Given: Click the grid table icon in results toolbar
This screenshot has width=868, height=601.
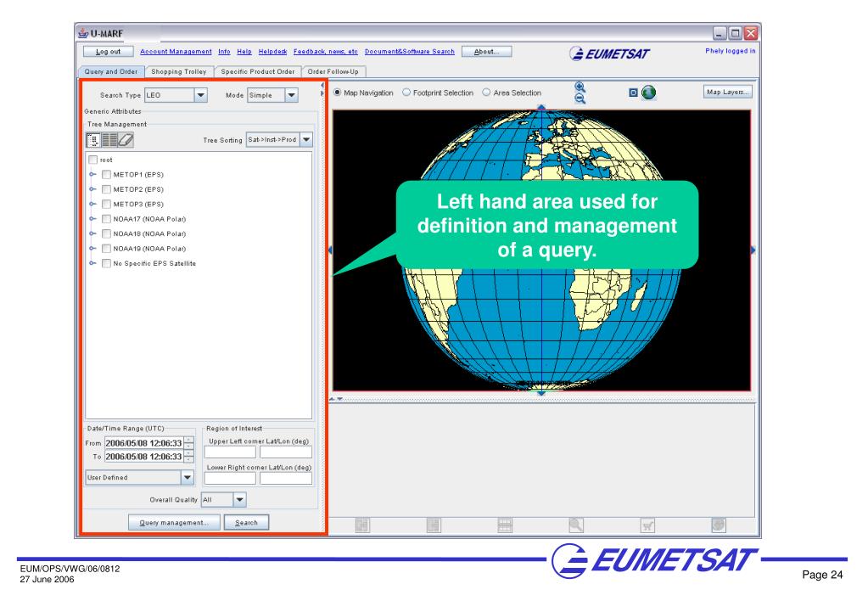Looking at the screenshot, I should pyautogui.click(x=505, y=525).
